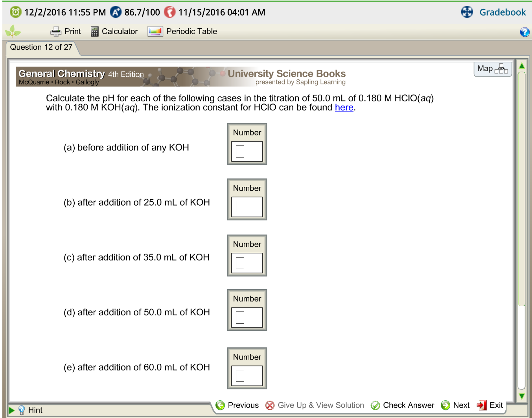Expand the Hint panel with green arrow
The width and height of the screenshot is (532, 418).
coord(11,410)
